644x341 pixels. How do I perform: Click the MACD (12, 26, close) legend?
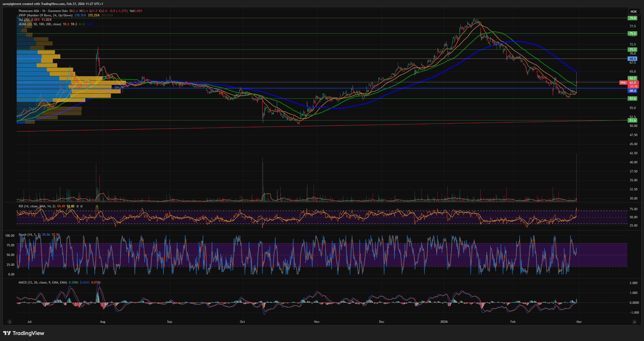pos(42,282)
